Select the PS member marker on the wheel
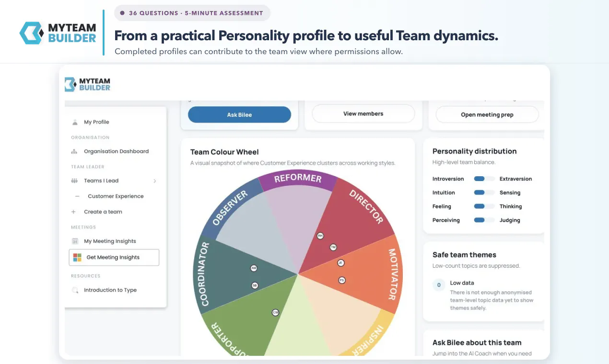Viewport: 609px width, 364px height. pyautogui.click(x=342, y=280)
